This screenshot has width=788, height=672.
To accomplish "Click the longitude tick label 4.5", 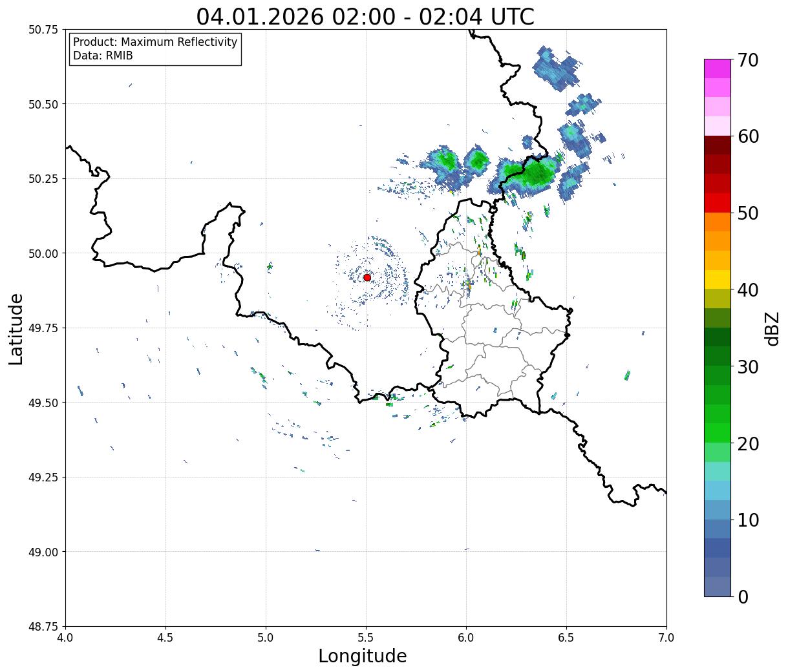I will coord(165,637).
